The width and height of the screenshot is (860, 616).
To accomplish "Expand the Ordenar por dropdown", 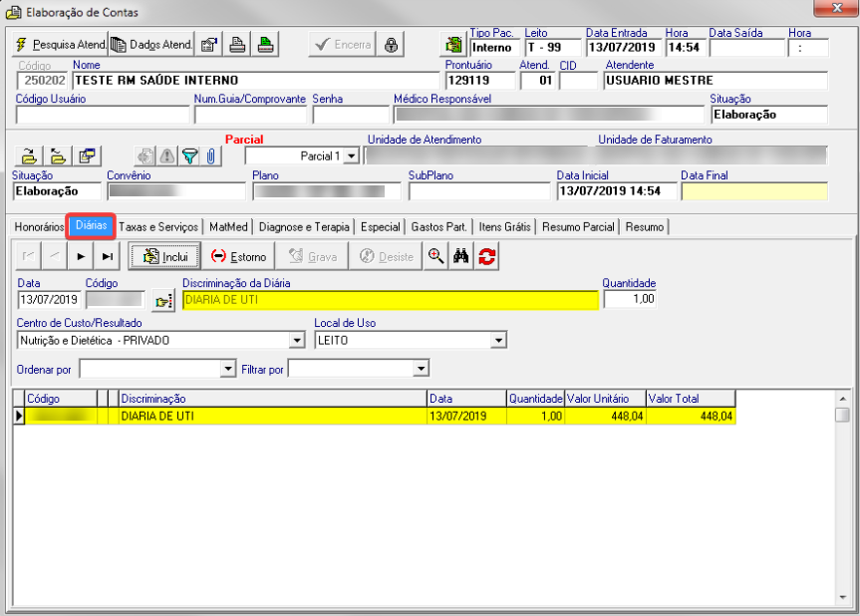I will 228,369.
